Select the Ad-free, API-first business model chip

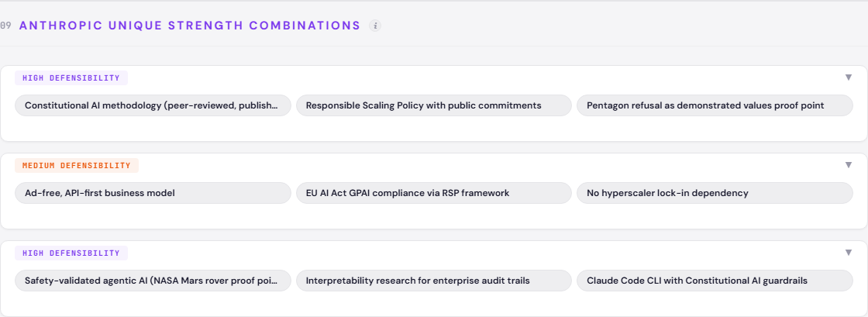153,193
